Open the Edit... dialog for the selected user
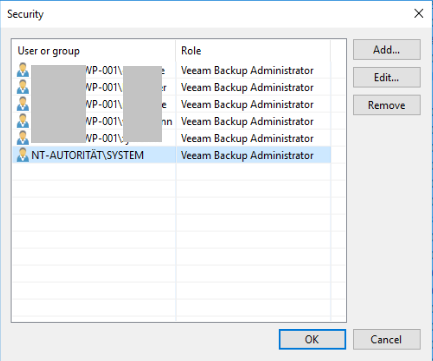Viewport: 433px width, 361px height. (387, 77)
